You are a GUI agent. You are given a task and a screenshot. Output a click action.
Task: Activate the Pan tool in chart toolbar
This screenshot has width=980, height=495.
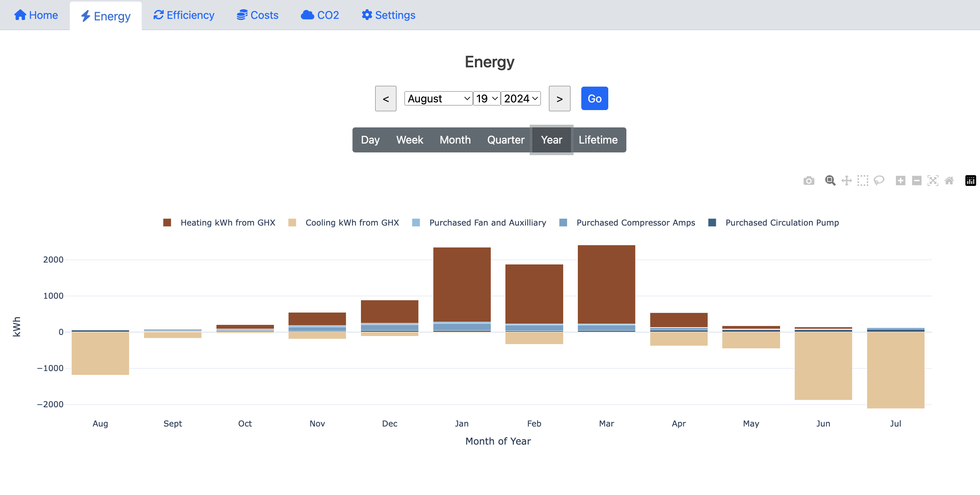point(846,181)
